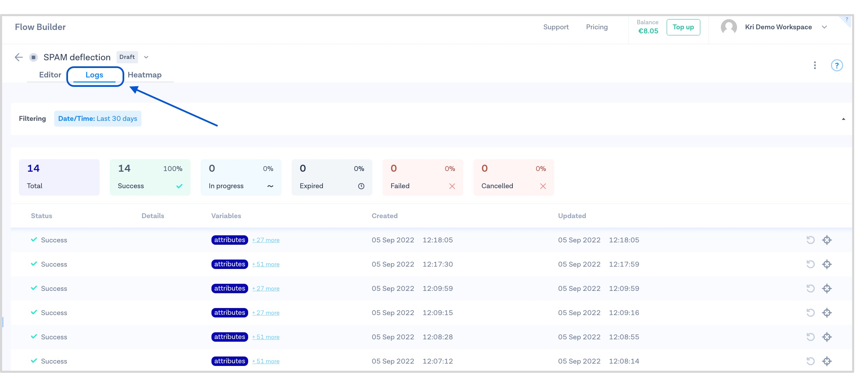Switch to the Editor tab

[x=50, y=75]
